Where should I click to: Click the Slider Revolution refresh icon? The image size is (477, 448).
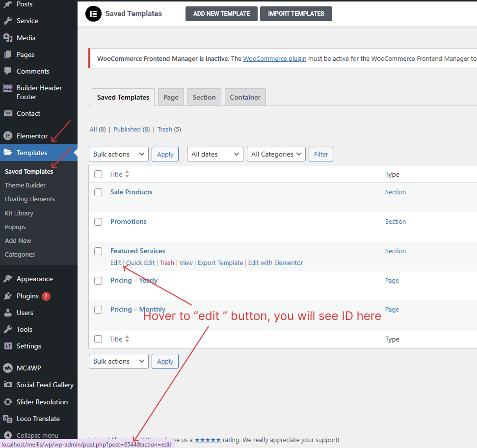[x=8, y=402]
